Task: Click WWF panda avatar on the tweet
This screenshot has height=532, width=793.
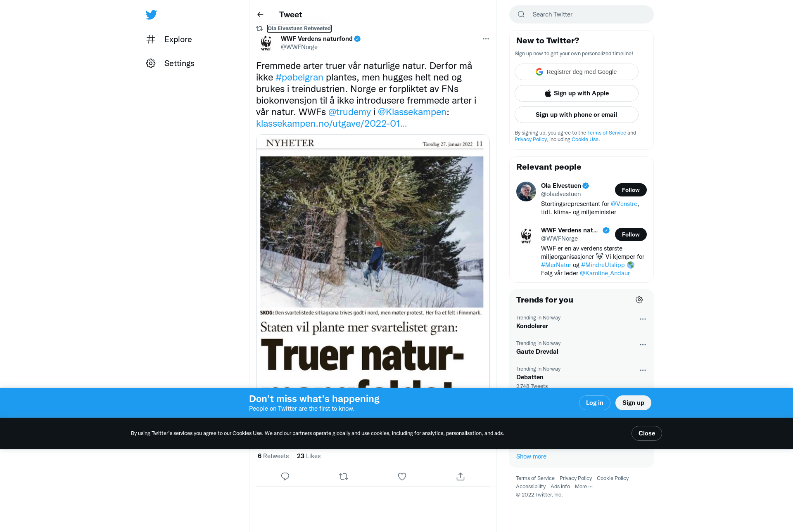Action: pyautogui.click(x=266, y=43)
